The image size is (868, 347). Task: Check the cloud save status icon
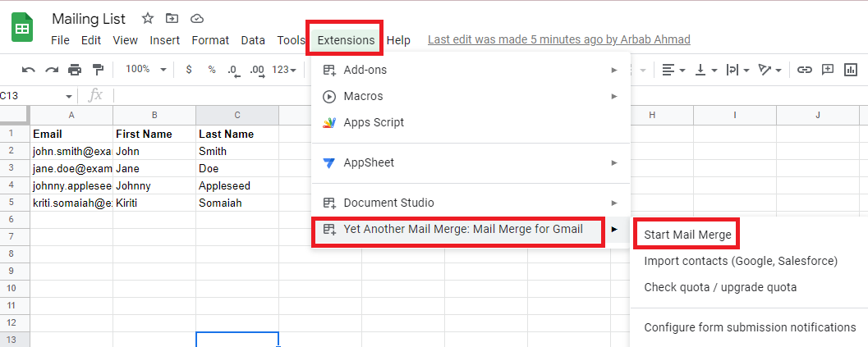(197, 19)
